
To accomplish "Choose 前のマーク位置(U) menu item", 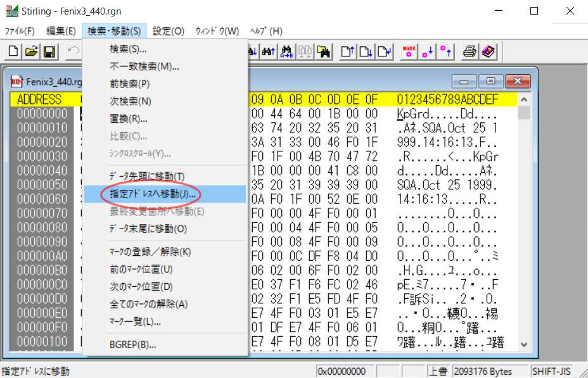I will (165, 269).
